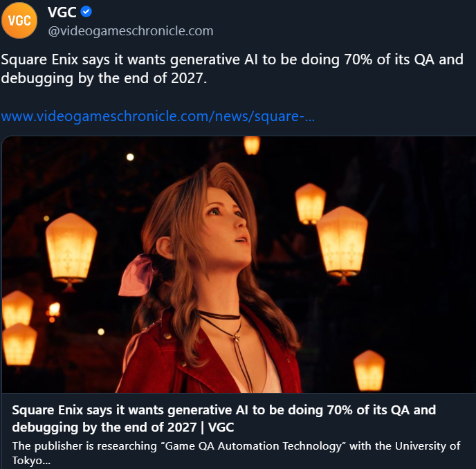
Task: Click the large lantern right of the character
Action: coord(342,242)
